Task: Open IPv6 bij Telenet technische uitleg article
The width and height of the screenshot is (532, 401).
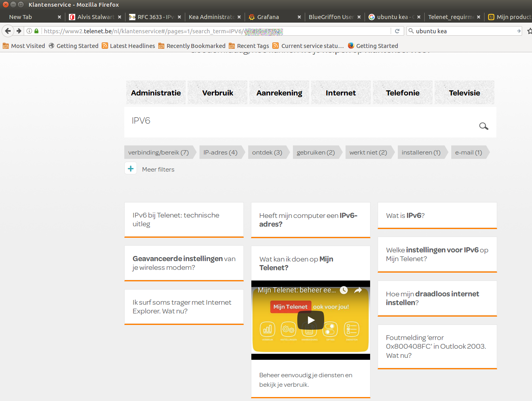Action: coord(184,220)
